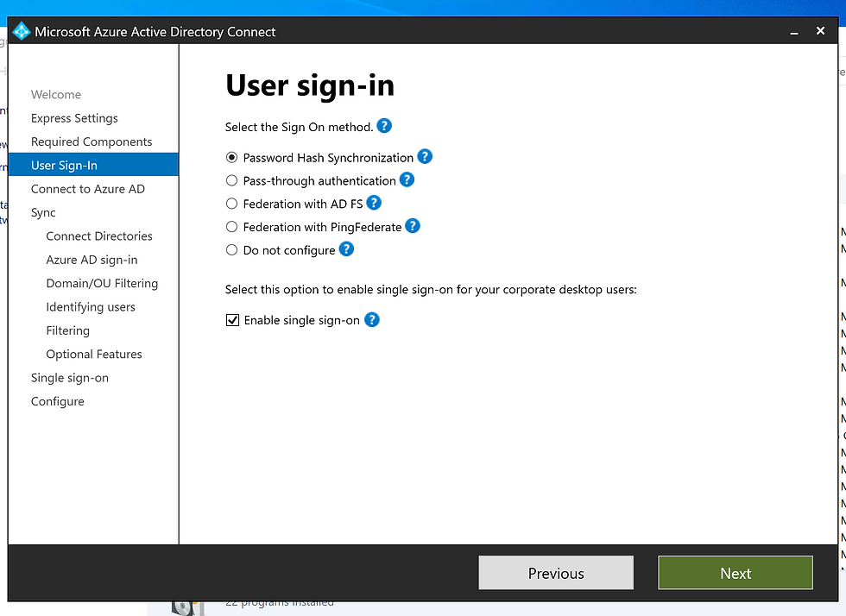
Task: Go to Welcome step in sidebar
Action: pos(56,94)
